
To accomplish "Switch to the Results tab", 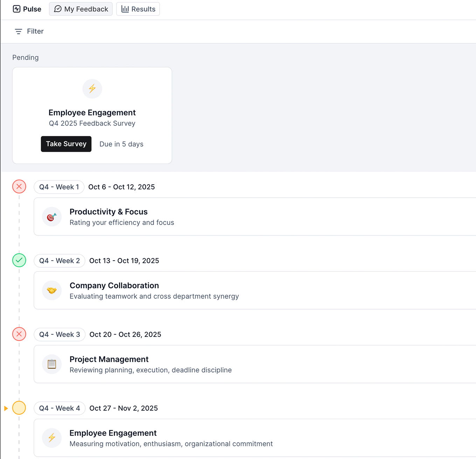I will coord(138,9).
